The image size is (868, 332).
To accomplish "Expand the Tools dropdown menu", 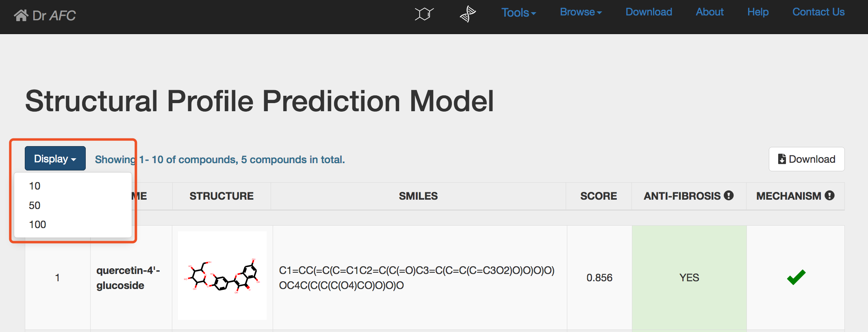I will click(x=519, y=13).
